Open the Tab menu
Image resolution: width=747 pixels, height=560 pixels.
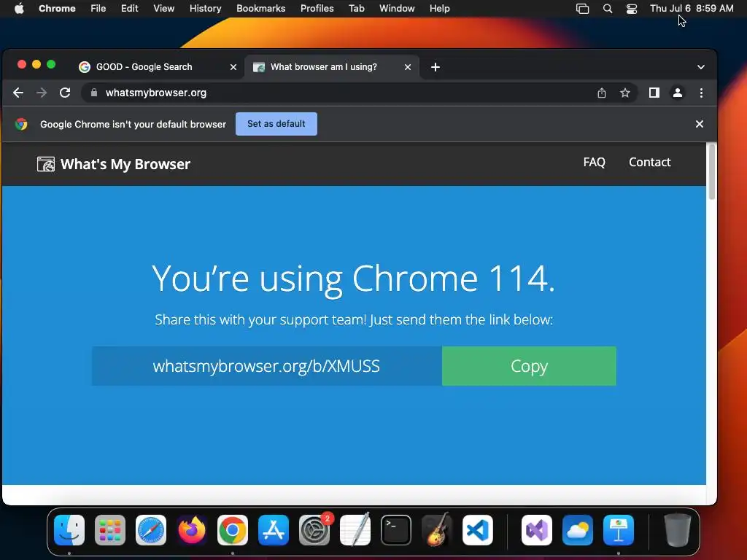(x=356, y=9)
